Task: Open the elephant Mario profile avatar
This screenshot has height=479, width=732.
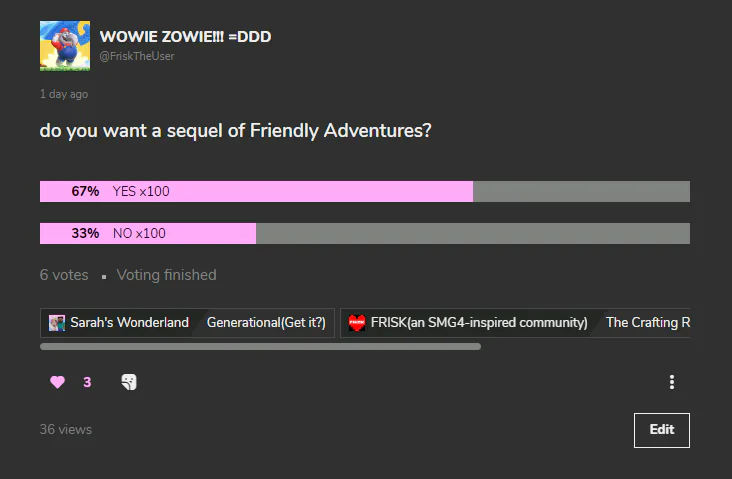Action: click(65, 46)
